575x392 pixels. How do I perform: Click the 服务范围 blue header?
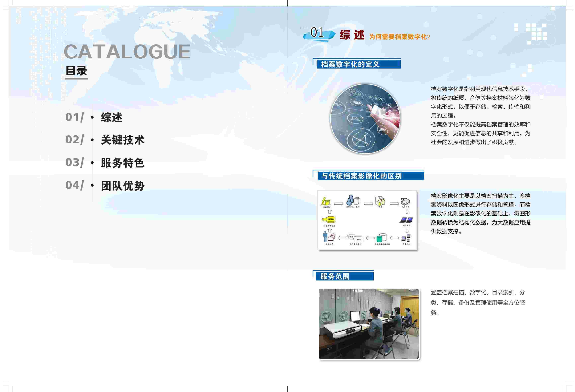click(x=344, y=276)
